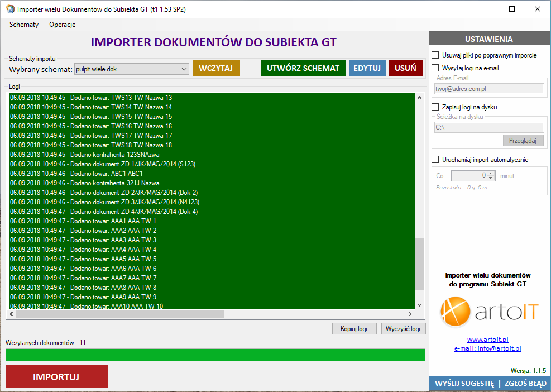The height and width of the screenshot is (392, 551).
Task: Click the Wyczyść logi button
Action: click(x=403, y=329)
